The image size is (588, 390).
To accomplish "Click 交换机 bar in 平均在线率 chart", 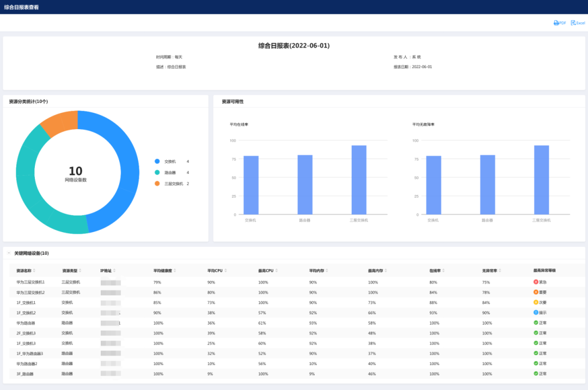I will click(x=251, y=185).
